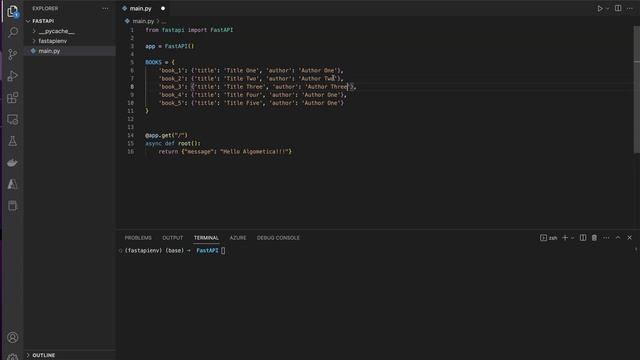Open Run and Debug view

(x=13, y=76)
